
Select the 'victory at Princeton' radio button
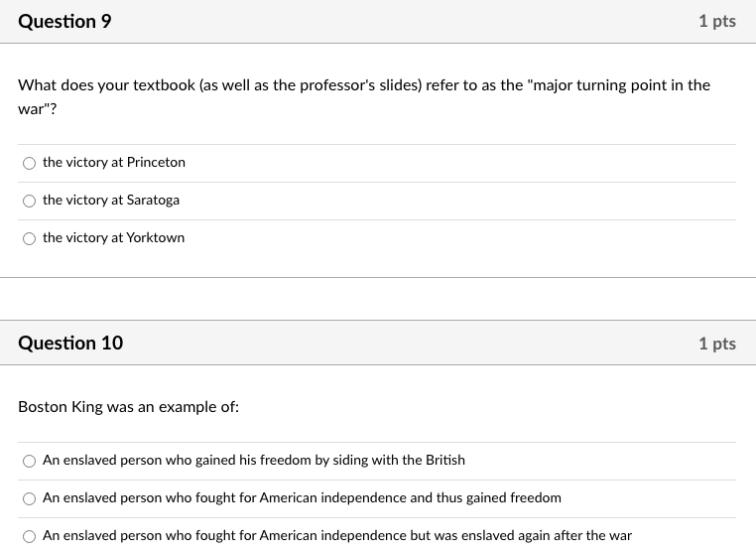point(30,163)
